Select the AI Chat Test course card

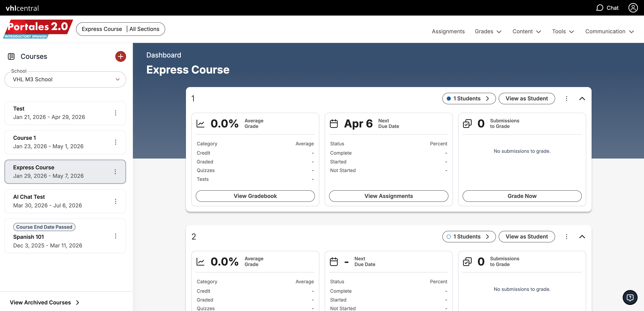[65, 201]
